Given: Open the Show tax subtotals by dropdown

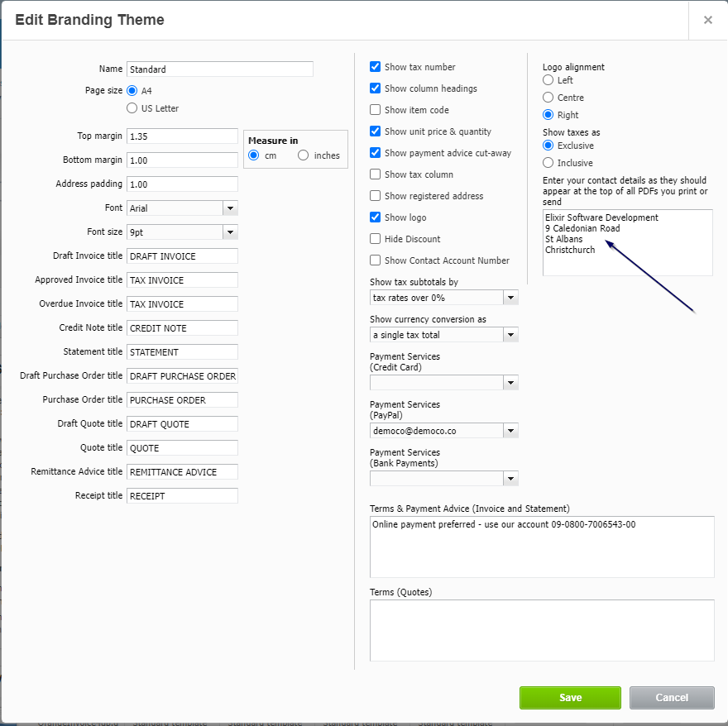Looking at the screenshot, I should 511,297.
